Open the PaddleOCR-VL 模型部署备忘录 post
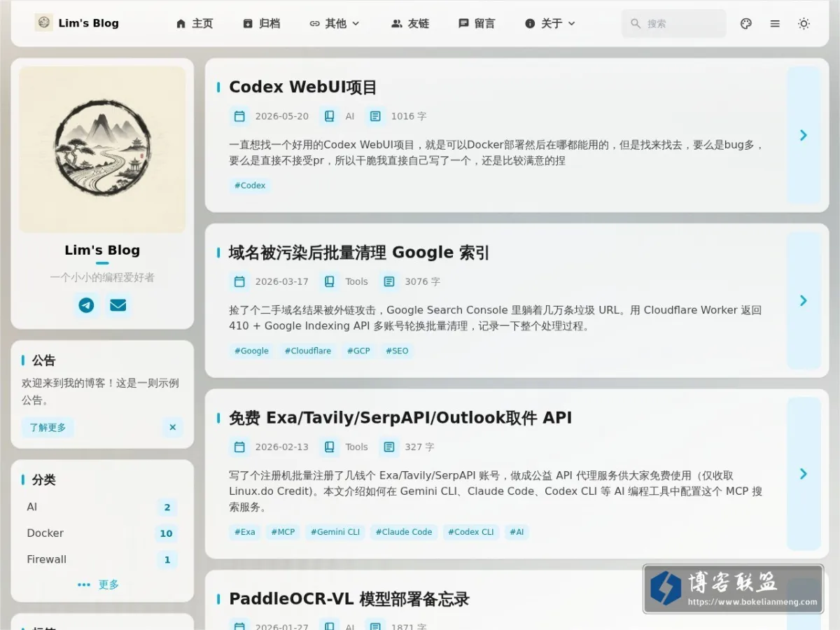This screenshot has height=630, width=840. [349, 599]
